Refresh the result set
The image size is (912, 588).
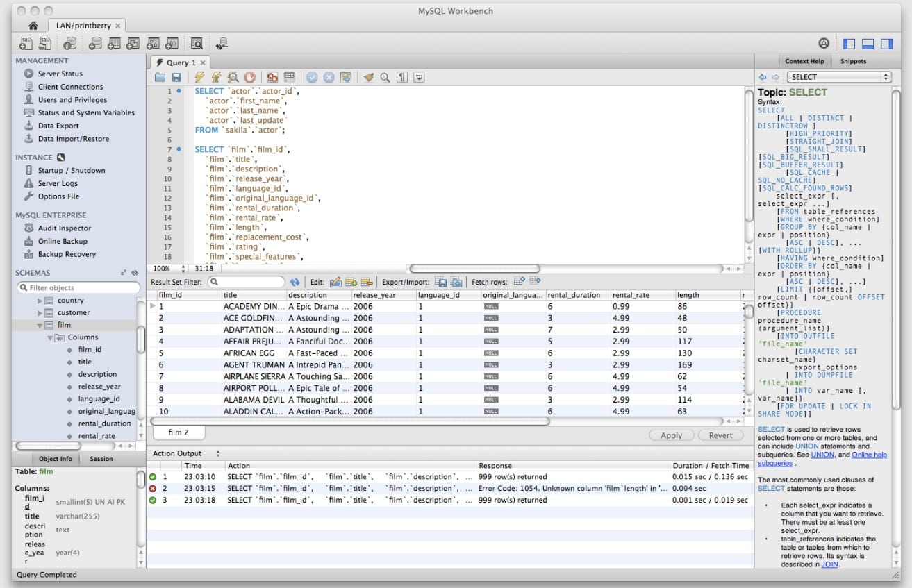295,282
